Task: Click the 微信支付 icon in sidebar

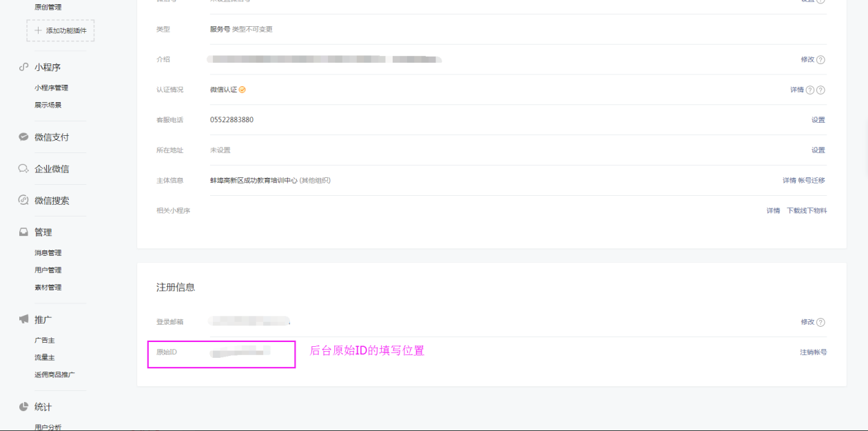Action: click(23, 137)
